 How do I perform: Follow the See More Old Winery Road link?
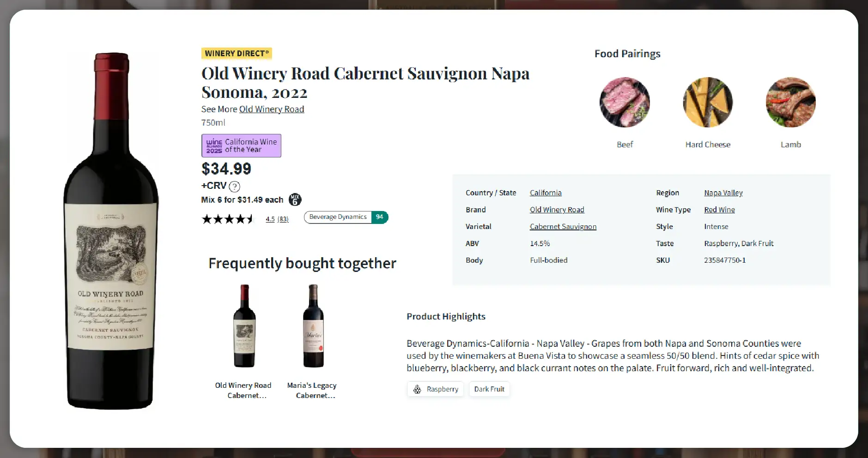tap(272, 109)
